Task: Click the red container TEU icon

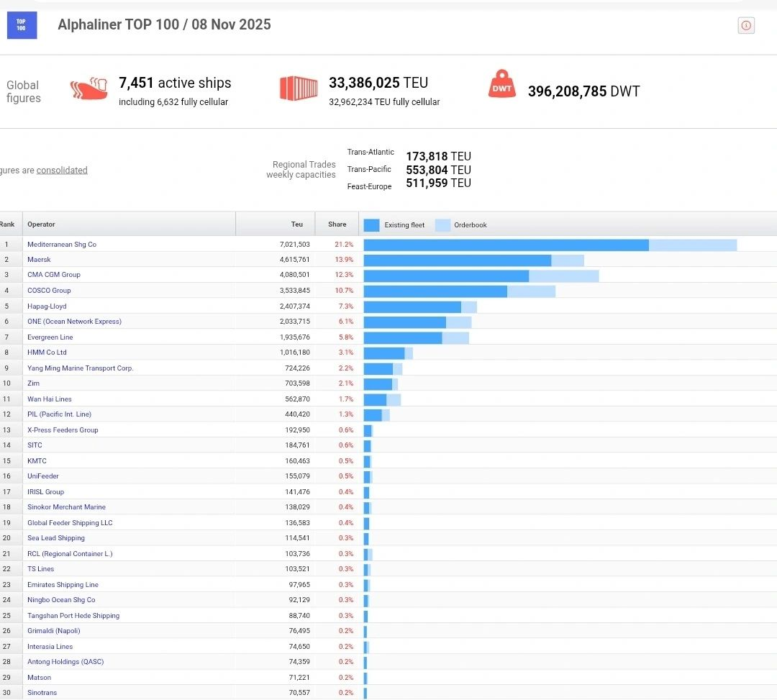Action: pos(299,88)
